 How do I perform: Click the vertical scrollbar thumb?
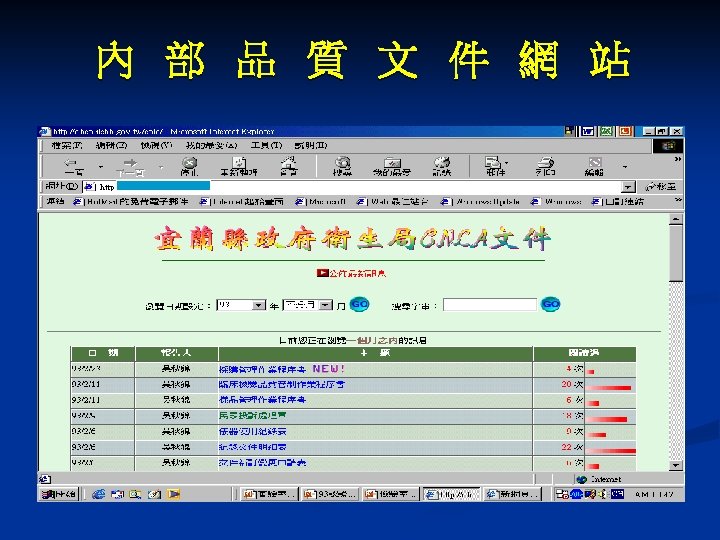coord(676,253)
